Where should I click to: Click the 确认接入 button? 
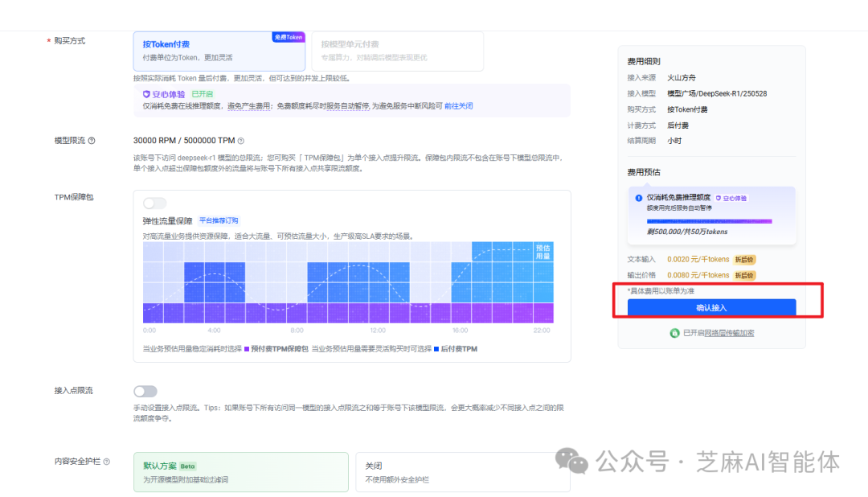point(711,306)
